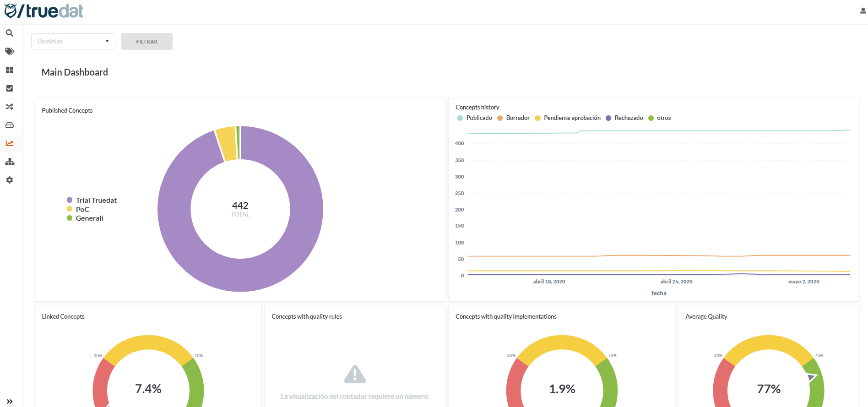Click the hard drive sidebar icon

coord(9,125)
